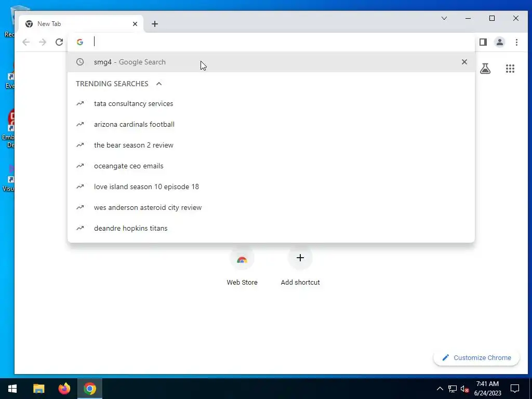The image size is (532, 399).
Task: Click in the address bar field
Action: 271,42
